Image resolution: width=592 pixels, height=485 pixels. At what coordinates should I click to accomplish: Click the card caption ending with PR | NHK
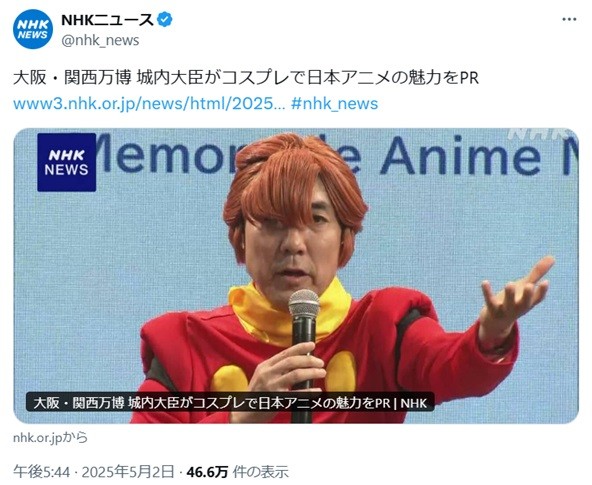click(x=230, y=403)
